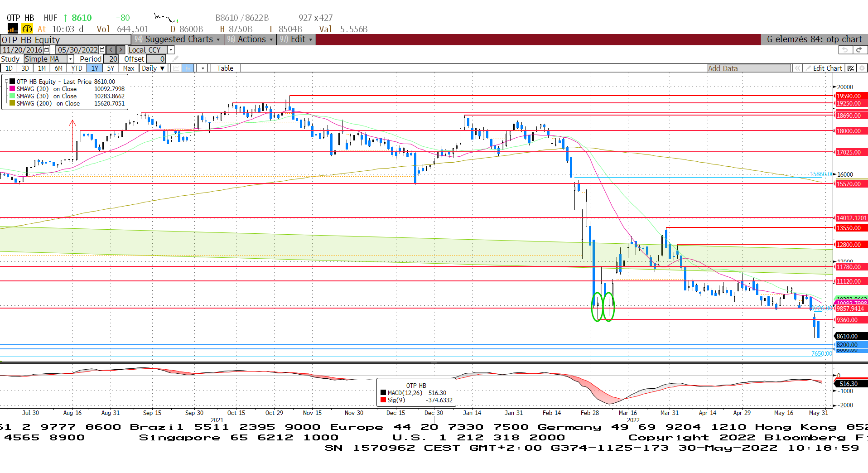Click the green SMAVG (30) legend swatch
The image size is (868, 473).
[12, 96]
